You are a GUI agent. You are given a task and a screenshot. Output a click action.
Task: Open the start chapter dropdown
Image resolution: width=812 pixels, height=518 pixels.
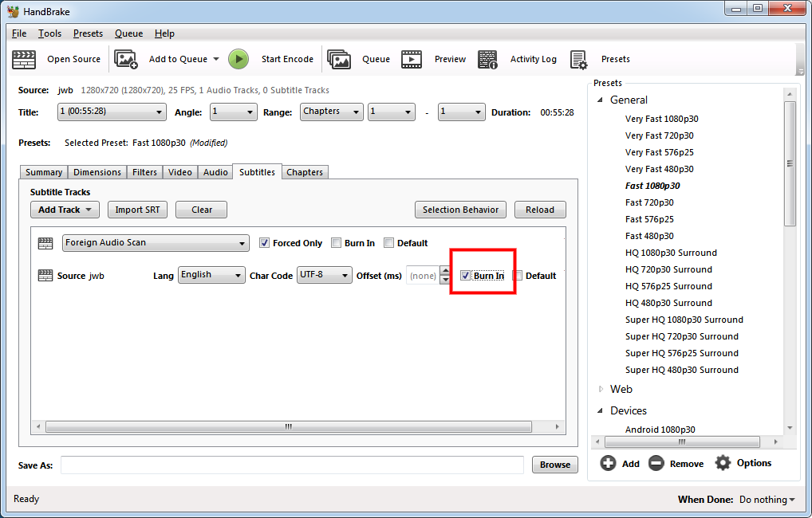391,112
